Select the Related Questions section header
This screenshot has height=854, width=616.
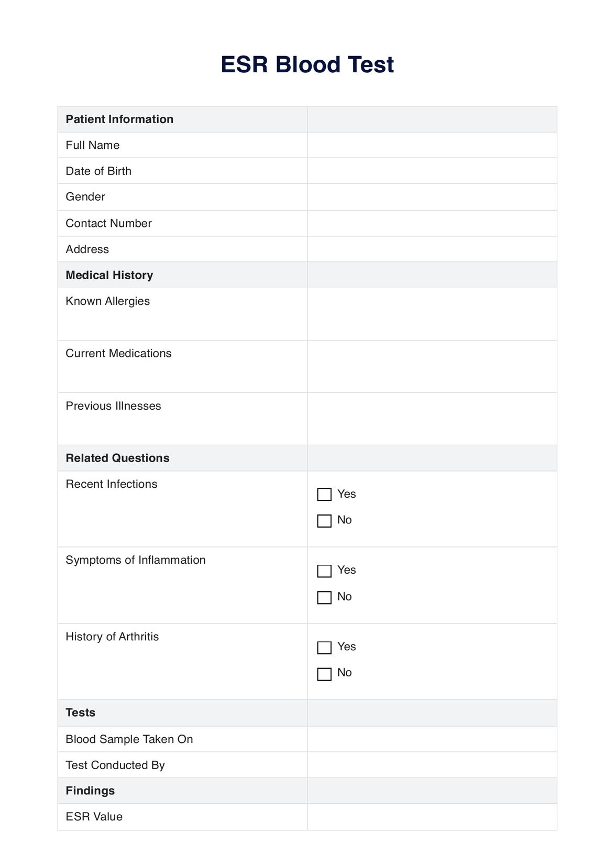[x=118, y=458]
